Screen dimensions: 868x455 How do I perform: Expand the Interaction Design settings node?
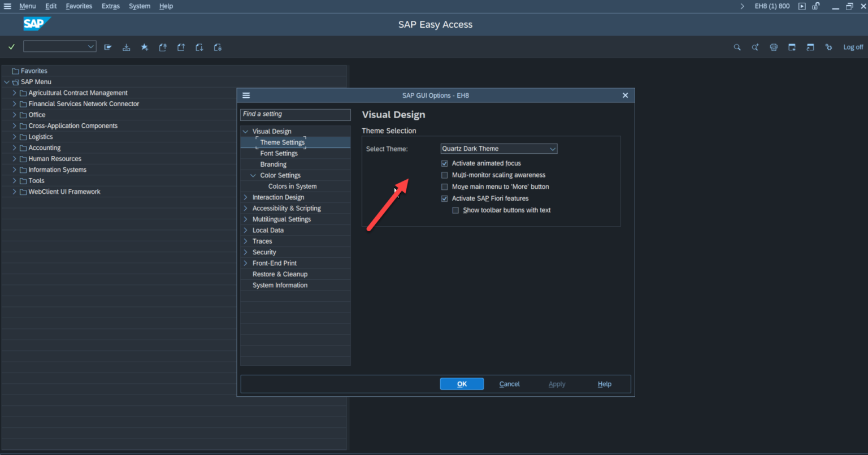point(246,197)
